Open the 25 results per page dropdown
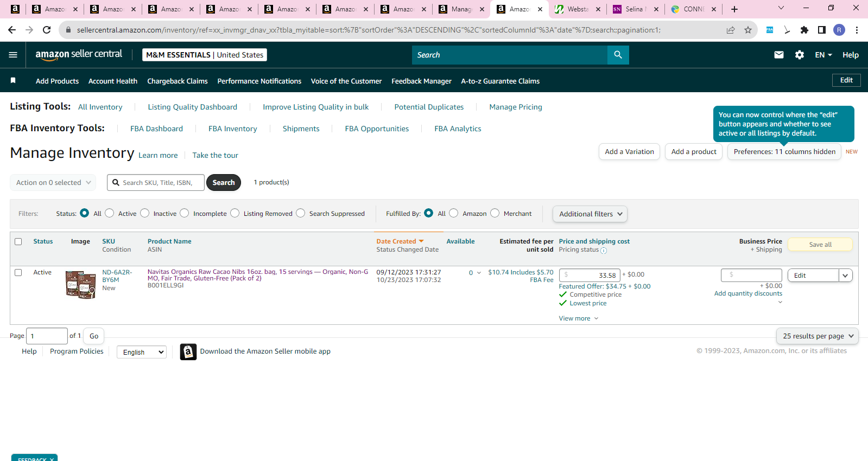868x461 pixels. [818, 336]
